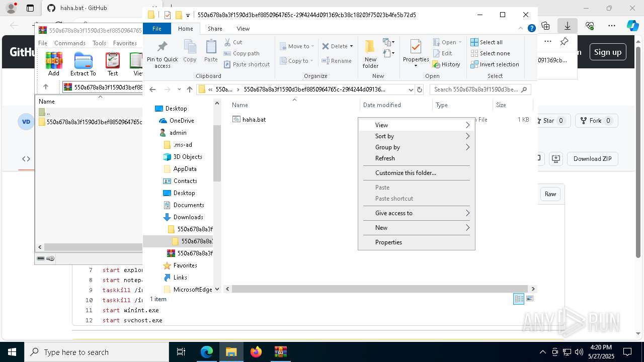Open View submenu in context menu
This screenshot has height=362, width=644.
click(416, 125)
